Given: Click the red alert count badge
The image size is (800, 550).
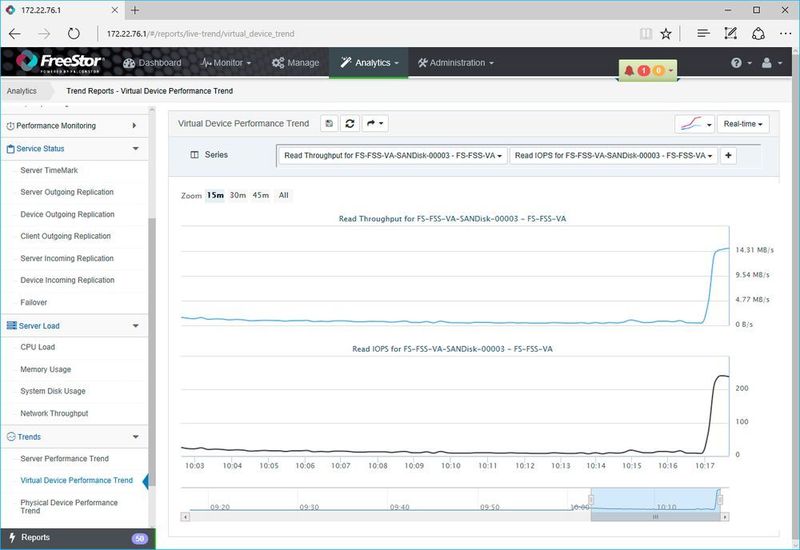Looking at the screenshot, I should tap(643, 70).
